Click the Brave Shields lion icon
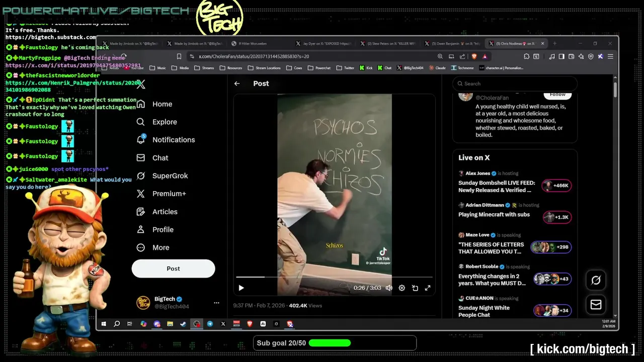Viewport: 644px width, 362px height. coord(474,57)
